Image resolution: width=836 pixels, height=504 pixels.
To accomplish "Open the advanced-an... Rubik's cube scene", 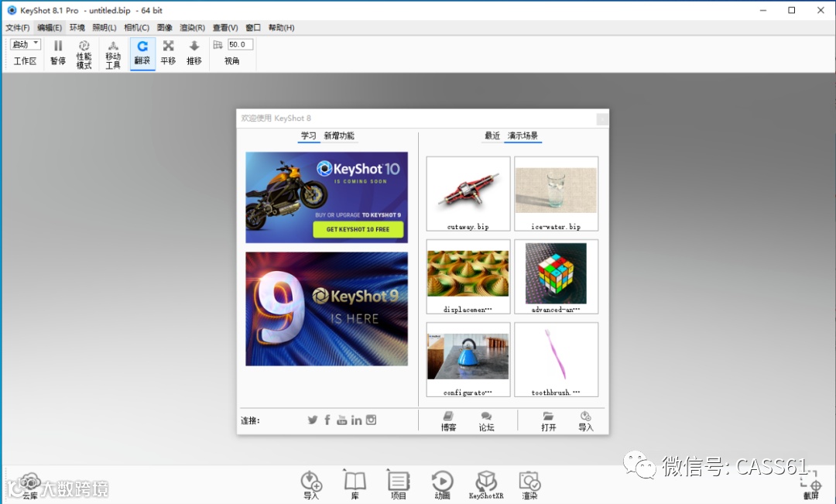I will [x=556, y=276].
